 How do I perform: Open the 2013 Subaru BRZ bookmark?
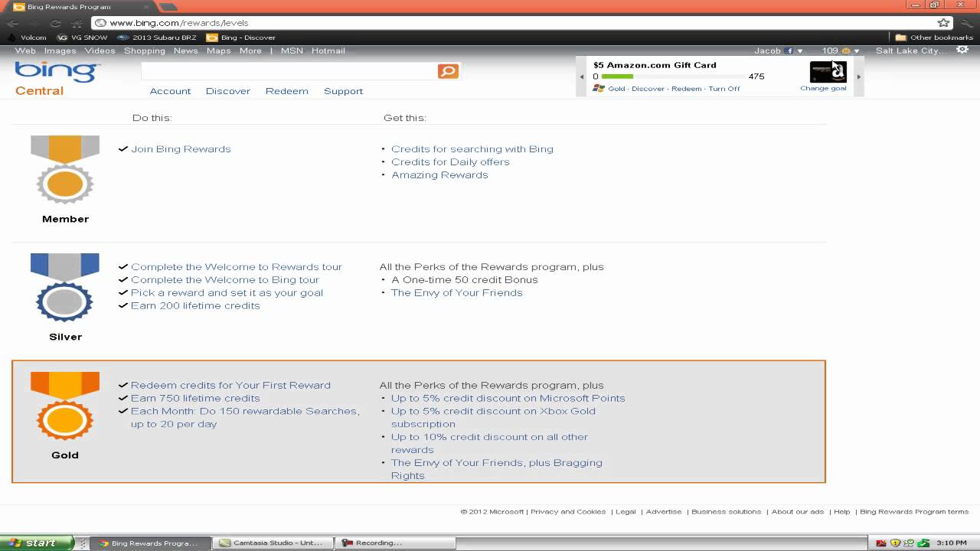pyautogui.click(x=157, y=37)
